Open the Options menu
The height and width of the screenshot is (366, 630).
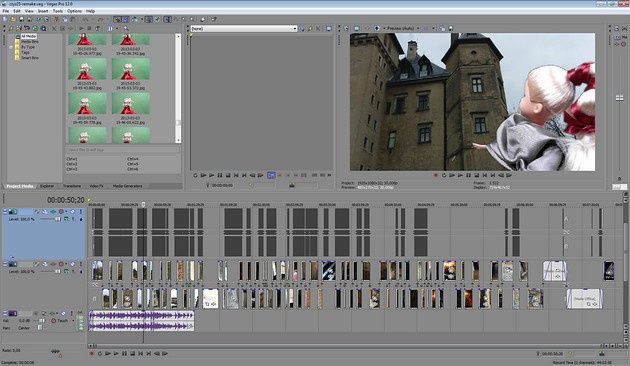pyautogui.click(x=74, y=11)
